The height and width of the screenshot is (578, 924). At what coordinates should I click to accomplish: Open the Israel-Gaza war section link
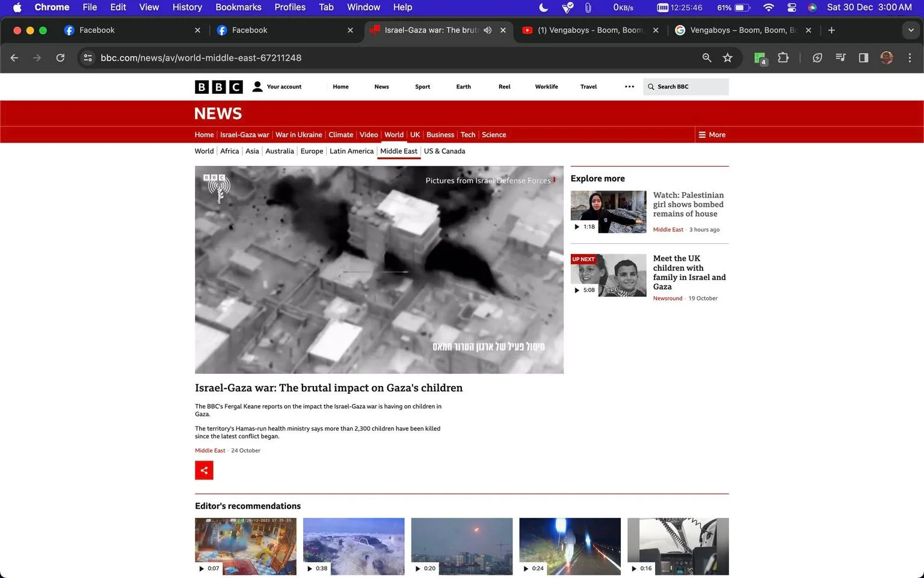pyautogui.click(x=244, y=135)
